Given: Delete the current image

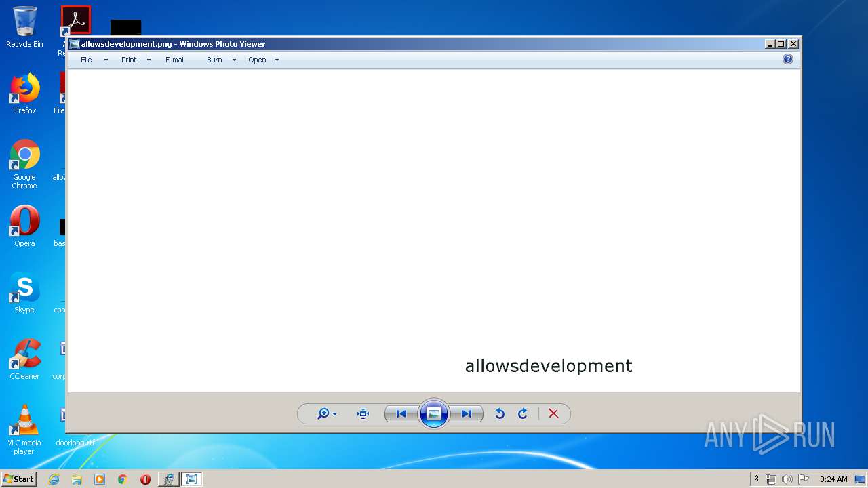Looking at the screenshot, I should click(x=553, y=413).
